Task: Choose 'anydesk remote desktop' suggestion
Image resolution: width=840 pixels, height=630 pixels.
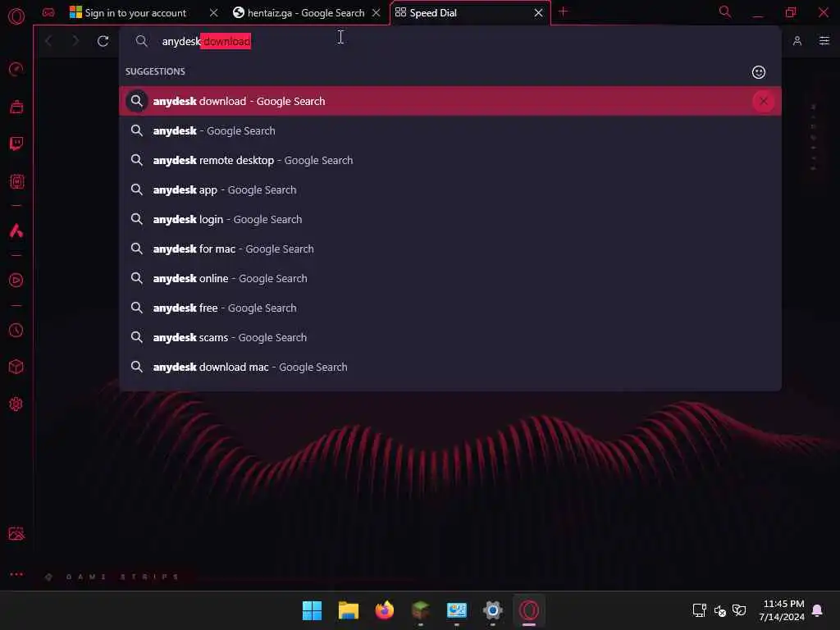Action: [x=450, y=160]
